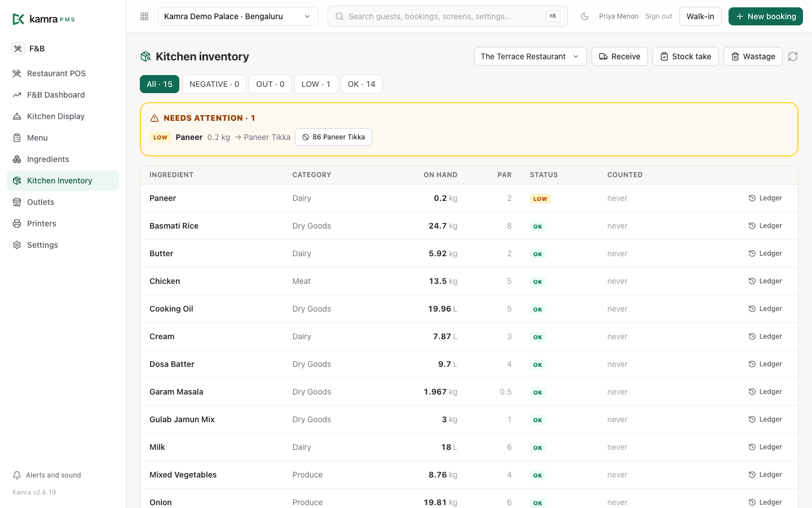Create a New booking

[765, 16]
